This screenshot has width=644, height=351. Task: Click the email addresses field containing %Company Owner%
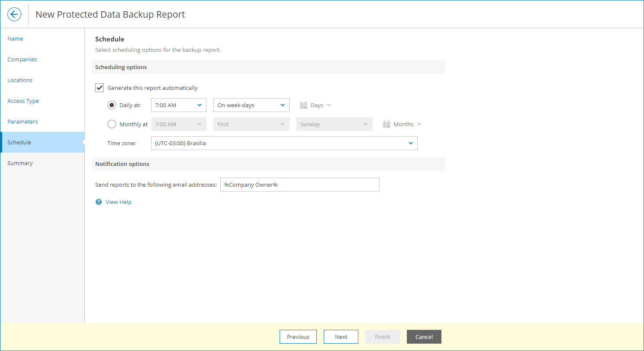pos(300,185)
